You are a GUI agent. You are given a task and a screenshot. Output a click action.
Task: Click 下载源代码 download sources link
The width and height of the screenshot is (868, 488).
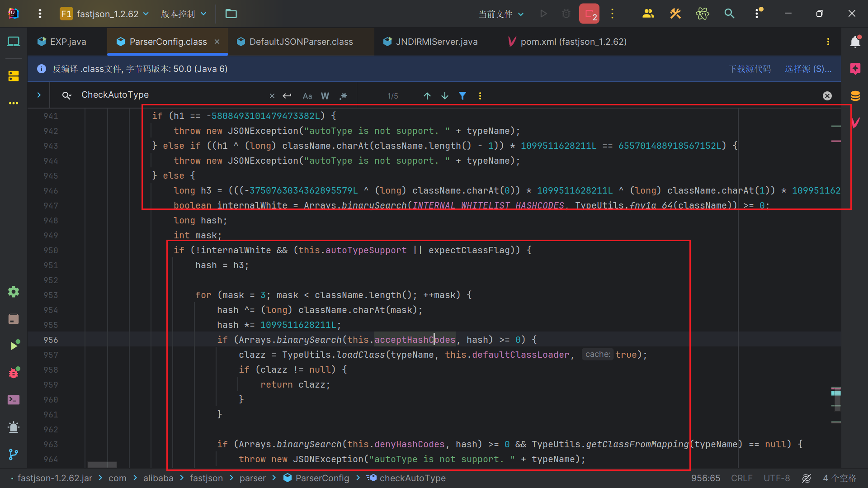tap(750, 69)
